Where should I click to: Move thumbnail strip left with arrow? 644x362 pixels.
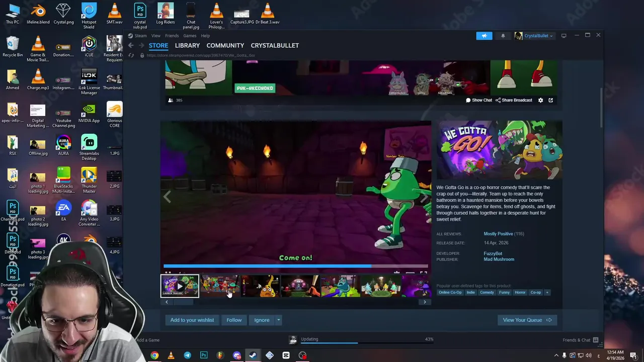coord(167,302)
